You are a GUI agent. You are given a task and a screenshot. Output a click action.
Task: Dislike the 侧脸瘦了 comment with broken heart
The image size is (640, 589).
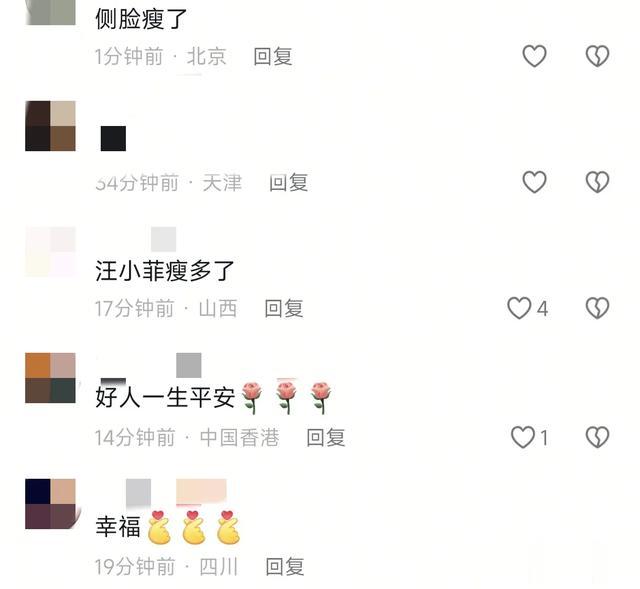(x=598, y=56)
